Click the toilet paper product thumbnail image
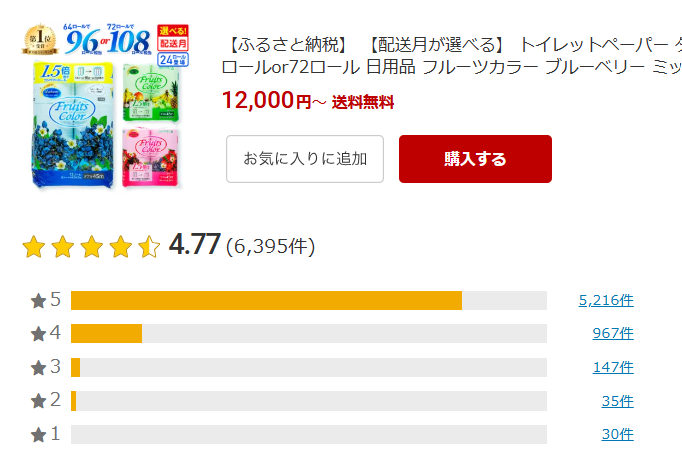The height and width of the screenshot is (466, 682). coord(106,106)
